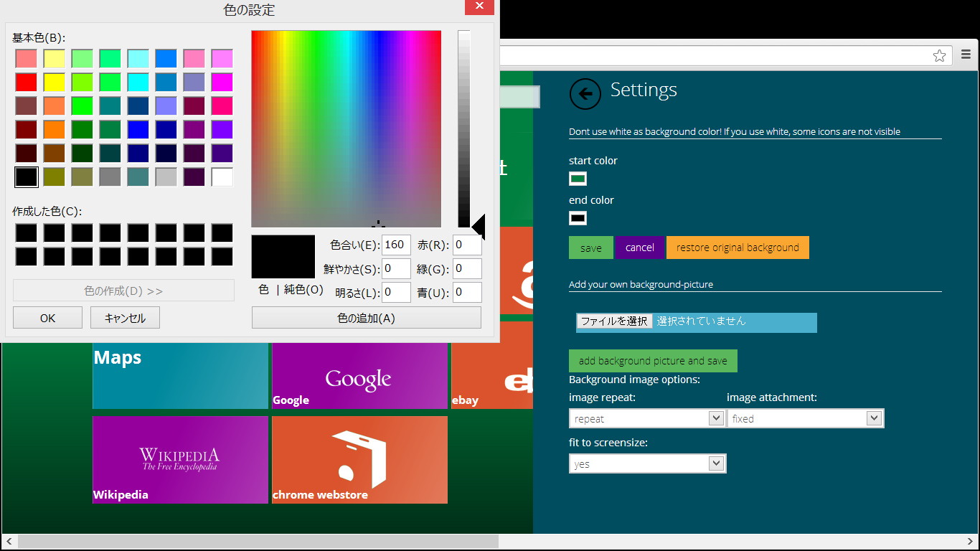Select the black basic color swatch

click(x=27, y=177)
